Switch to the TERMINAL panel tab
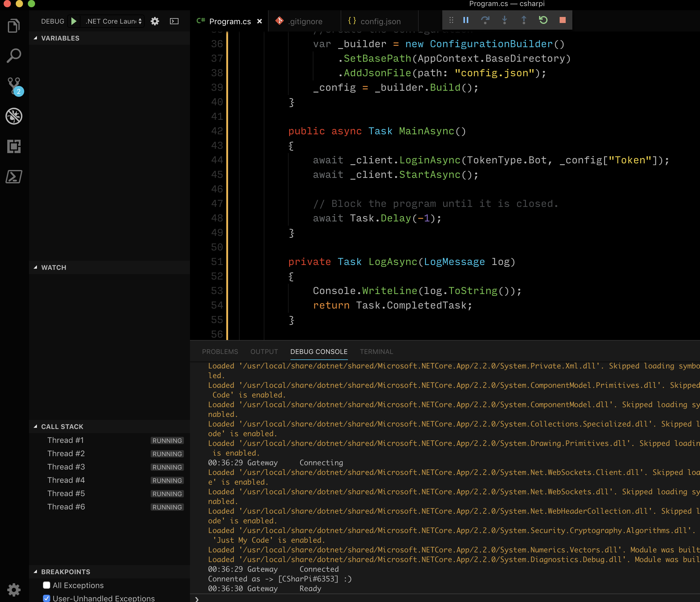Viewport: 700px width, 602px height. click(376, 352)
